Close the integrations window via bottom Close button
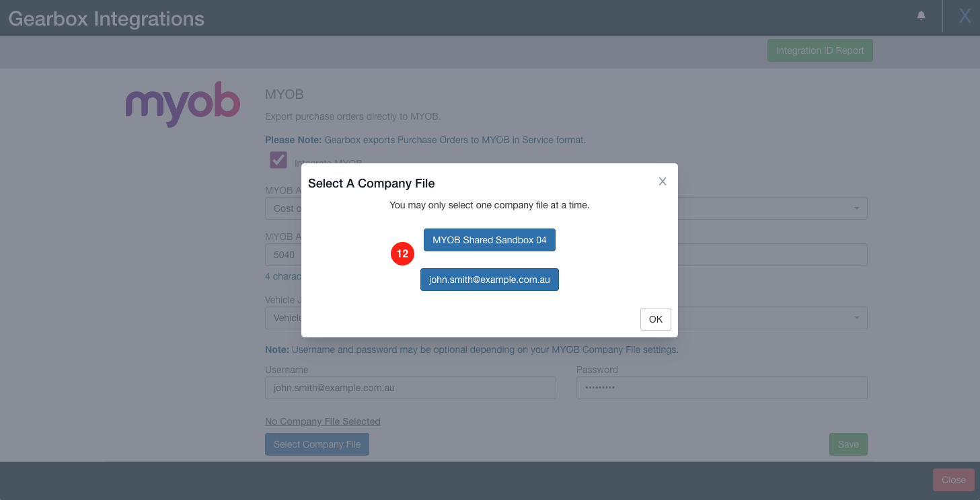 tap(953, 479)
